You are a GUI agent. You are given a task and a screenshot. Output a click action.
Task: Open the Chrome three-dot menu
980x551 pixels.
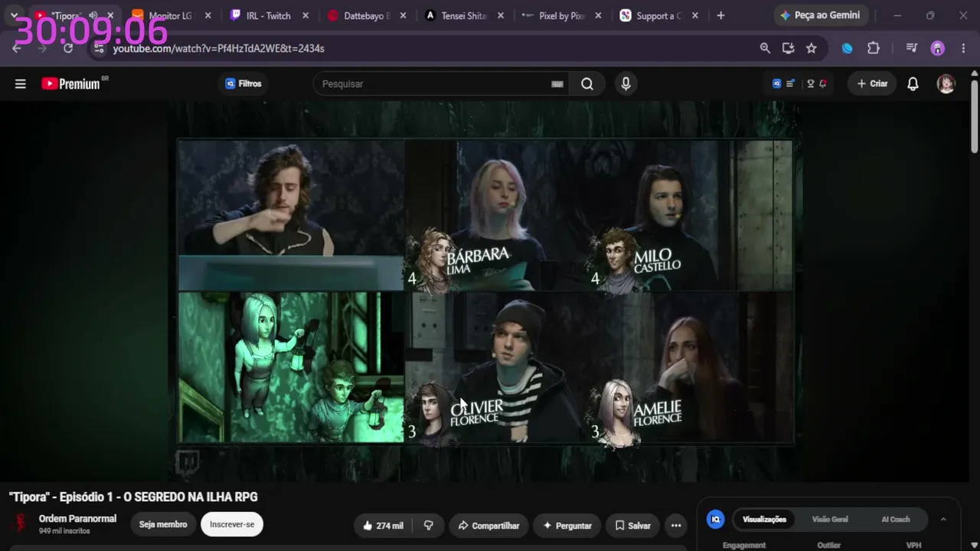click(963, 48)
